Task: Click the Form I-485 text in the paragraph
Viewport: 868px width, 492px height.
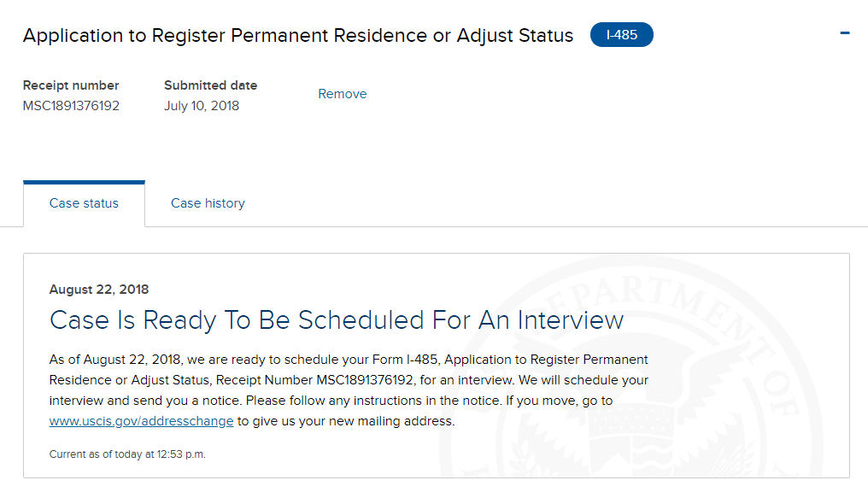Action: click(x=405, y=360)
